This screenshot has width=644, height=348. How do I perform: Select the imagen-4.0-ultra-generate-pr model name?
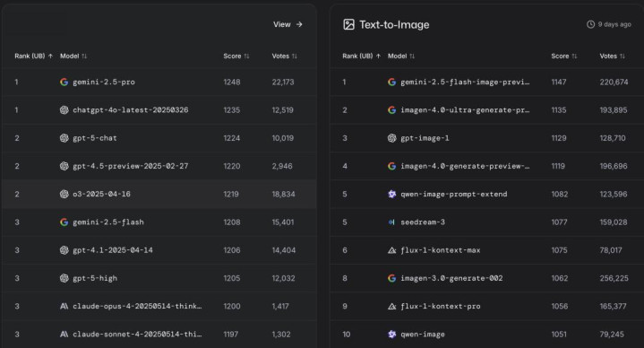[465, 109]
